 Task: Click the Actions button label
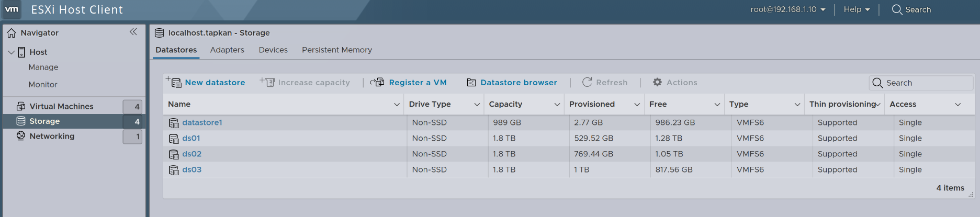[x=682, y=83]
